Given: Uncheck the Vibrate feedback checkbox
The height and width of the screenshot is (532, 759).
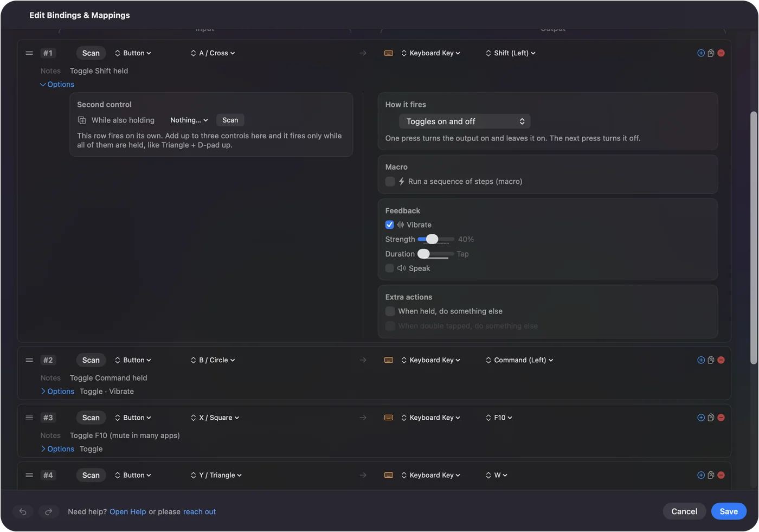Looking at the screenshot, I should (390, 225).
